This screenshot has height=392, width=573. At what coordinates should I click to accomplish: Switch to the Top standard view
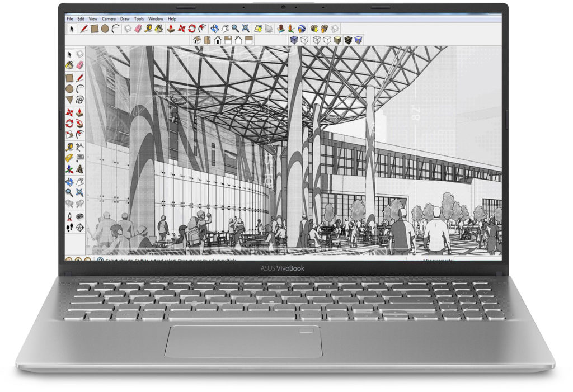[x=207, y=39]
